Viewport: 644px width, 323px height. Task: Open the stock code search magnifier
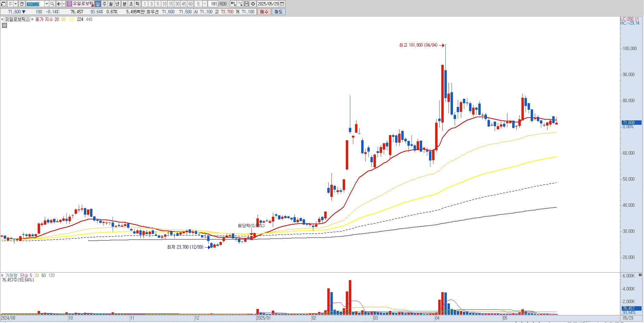(52, 4)
